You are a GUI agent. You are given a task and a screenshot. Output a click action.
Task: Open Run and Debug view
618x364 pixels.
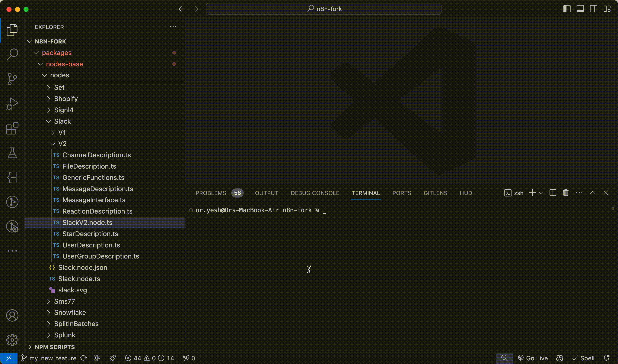click(12, 104)
